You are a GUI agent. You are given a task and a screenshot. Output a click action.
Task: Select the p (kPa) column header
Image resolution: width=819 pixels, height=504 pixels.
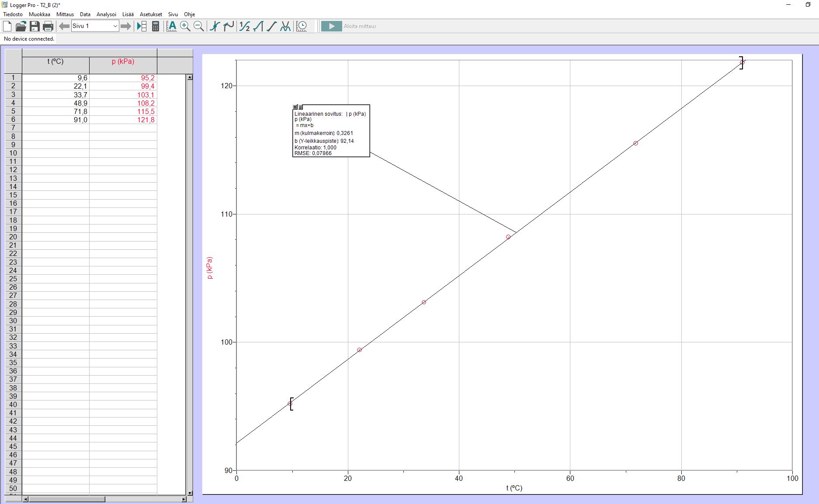click(123, 62)
